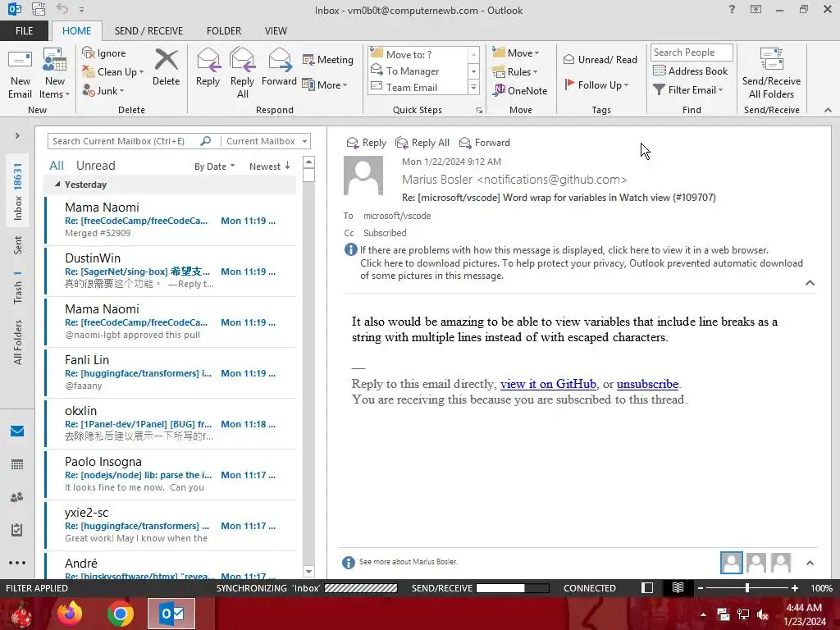This screenshot has height=630, width=840.
Task: Switch to the FOLDER tab
Action: click(x=224, y=30)
